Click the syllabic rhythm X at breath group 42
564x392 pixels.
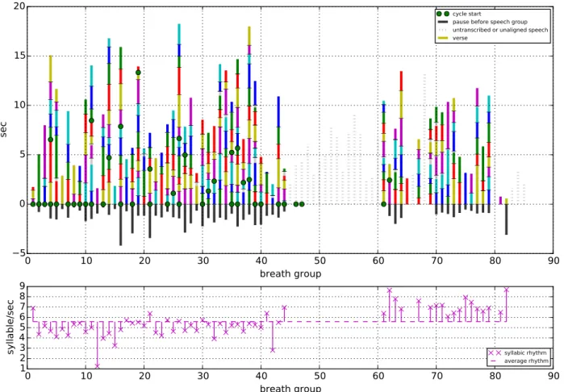(x=273, y=350)
